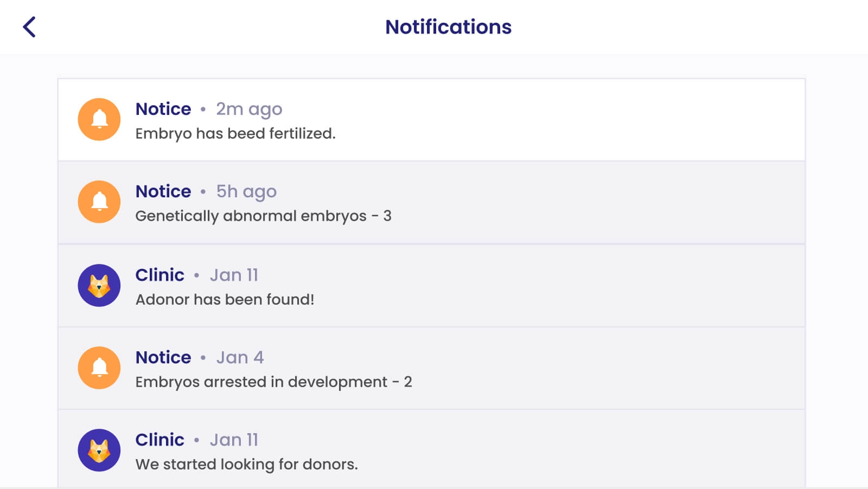Click 'Clinic' heading on looking for donors item
The width and height of the screenshot is (868, 489).
click(159, 440)
